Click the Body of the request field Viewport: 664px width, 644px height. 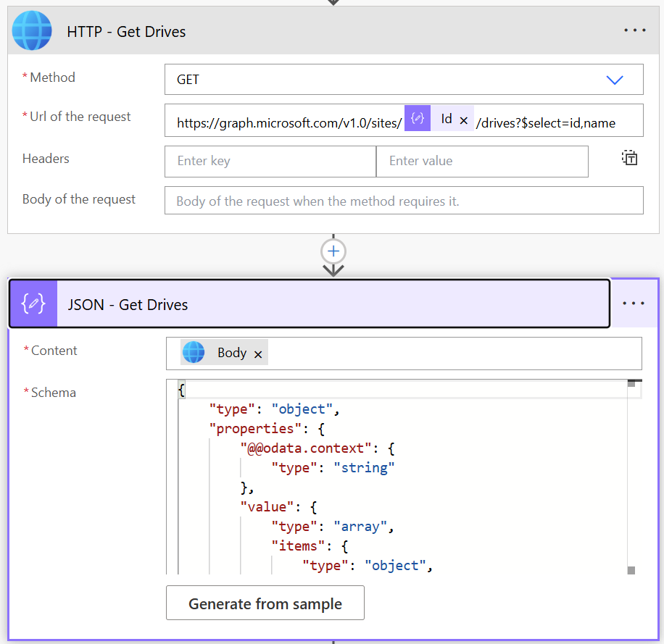[404, 200]
